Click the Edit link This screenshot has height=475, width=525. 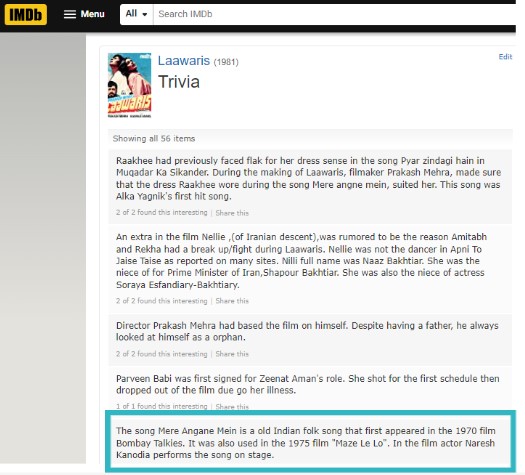click(505, 57)
